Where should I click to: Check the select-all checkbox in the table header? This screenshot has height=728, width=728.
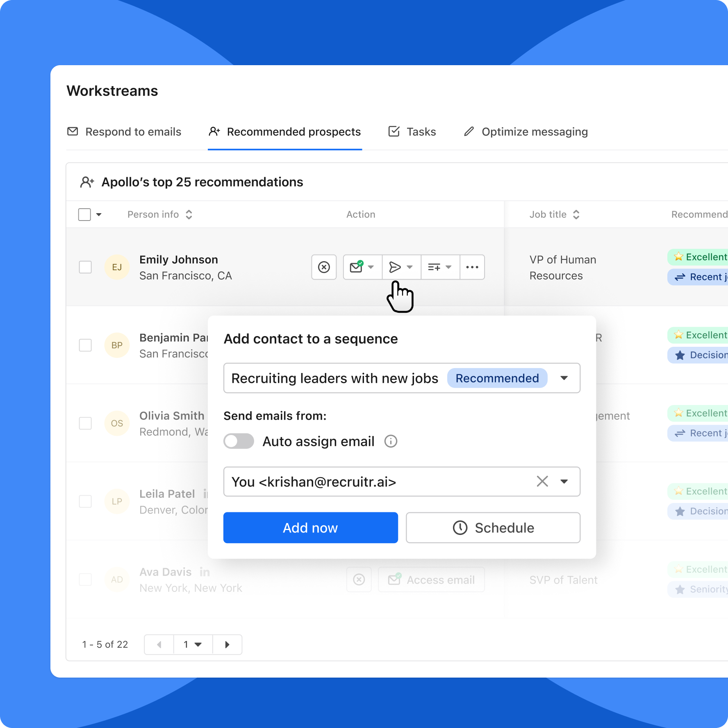pyautogui.click(x=84, y=214)
